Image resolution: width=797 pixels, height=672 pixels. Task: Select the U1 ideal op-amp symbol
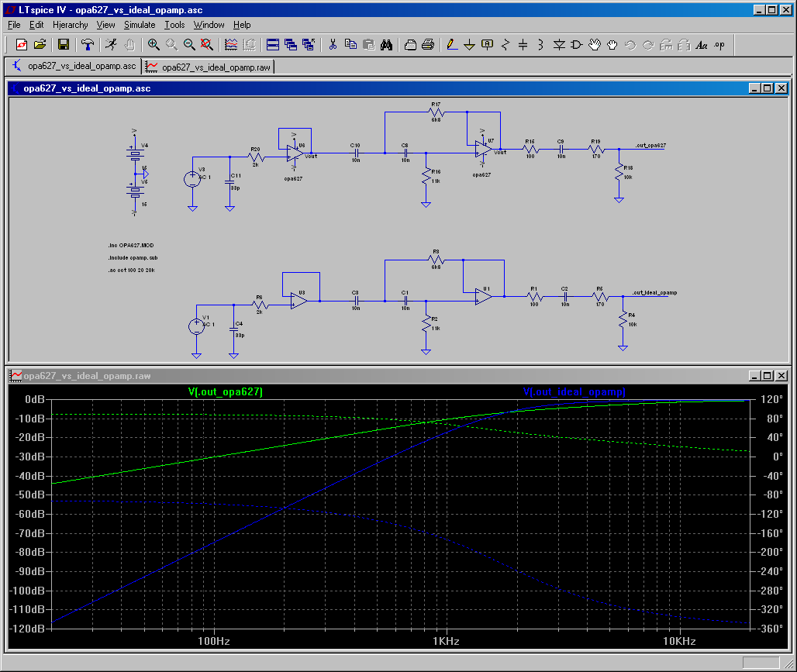[x=483, y=296]
